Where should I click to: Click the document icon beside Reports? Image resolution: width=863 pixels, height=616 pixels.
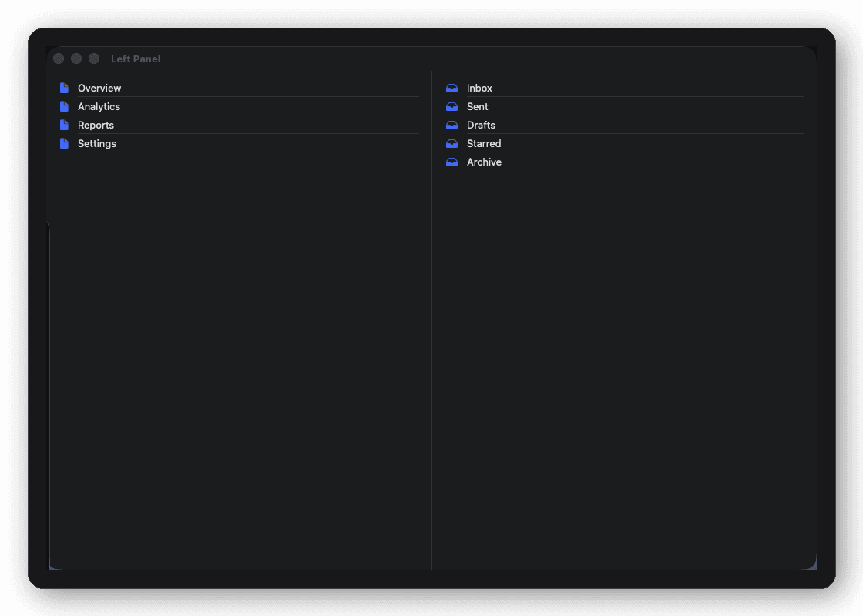65,125
